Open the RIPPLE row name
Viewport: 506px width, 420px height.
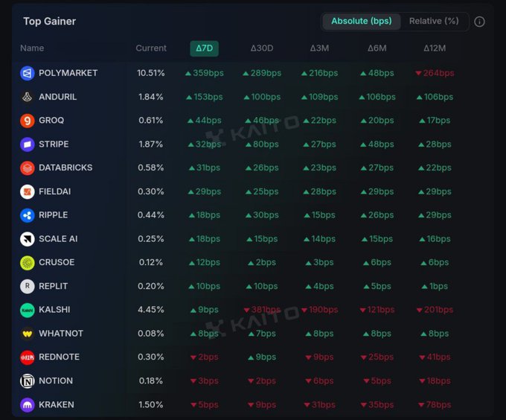[54, 215]
